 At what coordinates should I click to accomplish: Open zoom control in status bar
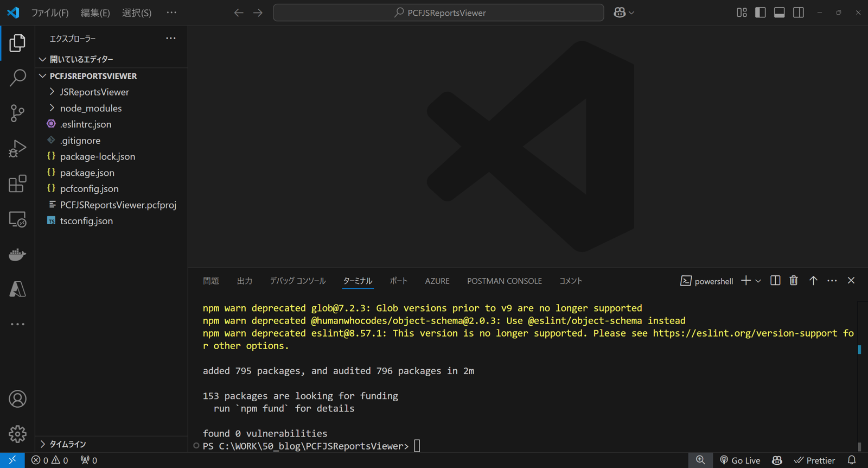click(700, 460)
